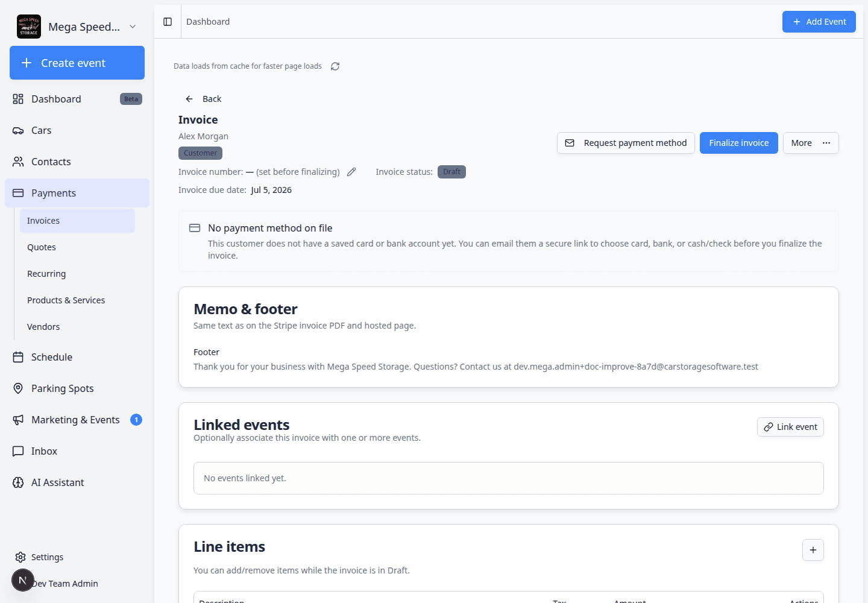The height and width of the screenshot is (603, 868).
Task: Open Vendors submenu item
Action: [77, 327]
